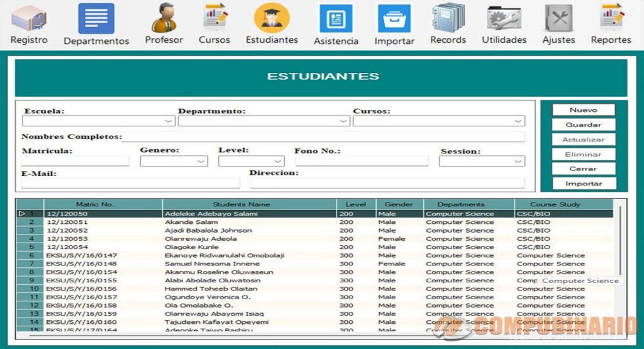Select row header number 7
644x349 pixels.
pyautogui.click(x=30, y=263)
